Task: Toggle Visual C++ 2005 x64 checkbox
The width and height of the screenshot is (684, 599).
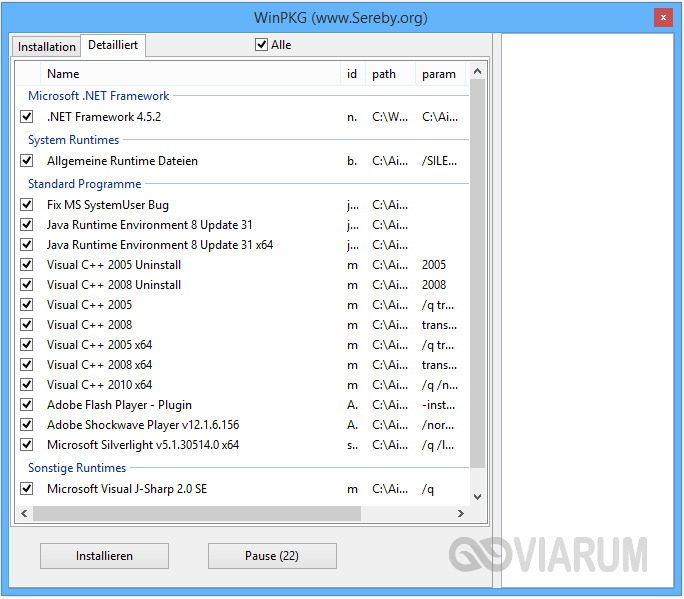Action: 27,345
